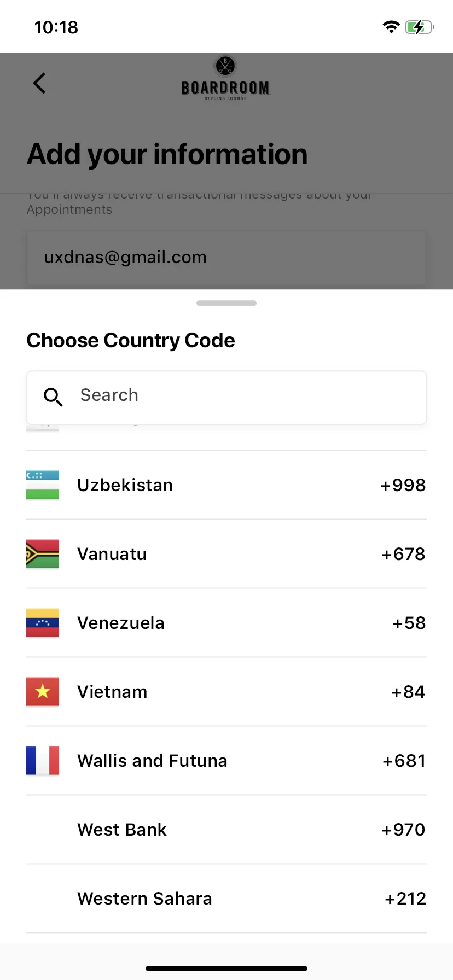This screenshot has height=980, width=453.
Task: Tap the dimmed email address field
Action: (x=226, y=258)
